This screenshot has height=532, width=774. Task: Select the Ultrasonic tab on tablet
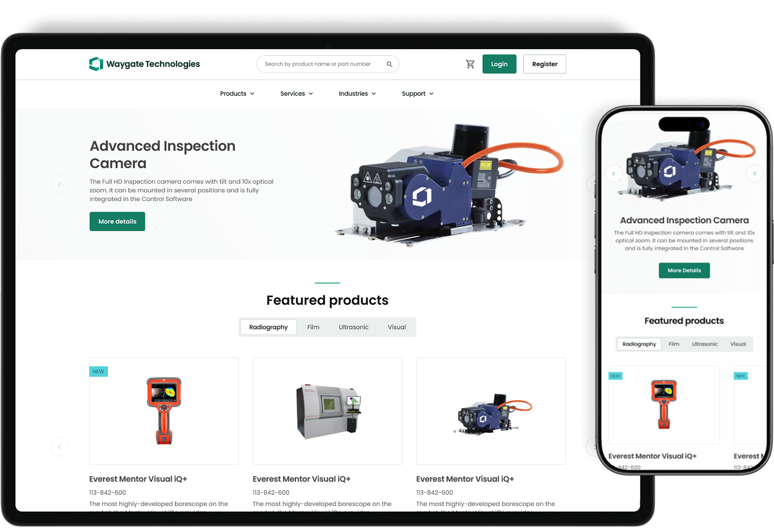pyautogui.click(x=354, y=327)
